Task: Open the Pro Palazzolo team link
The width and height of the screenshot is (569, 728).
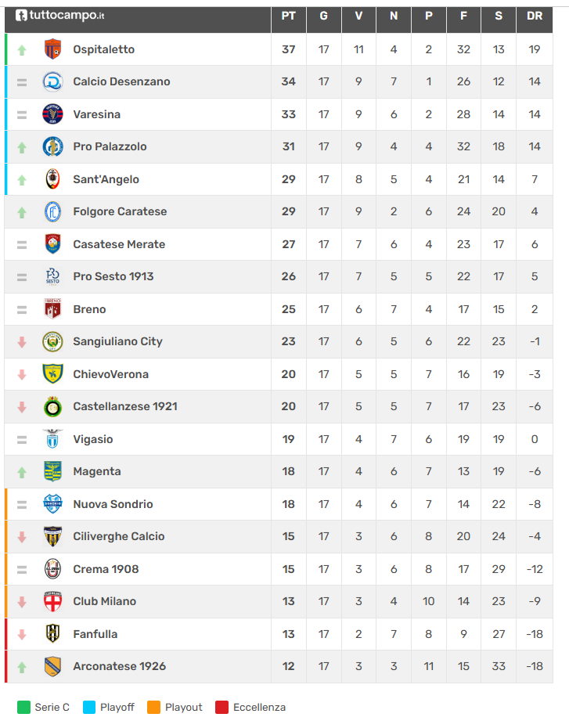Action: (110, 146)
